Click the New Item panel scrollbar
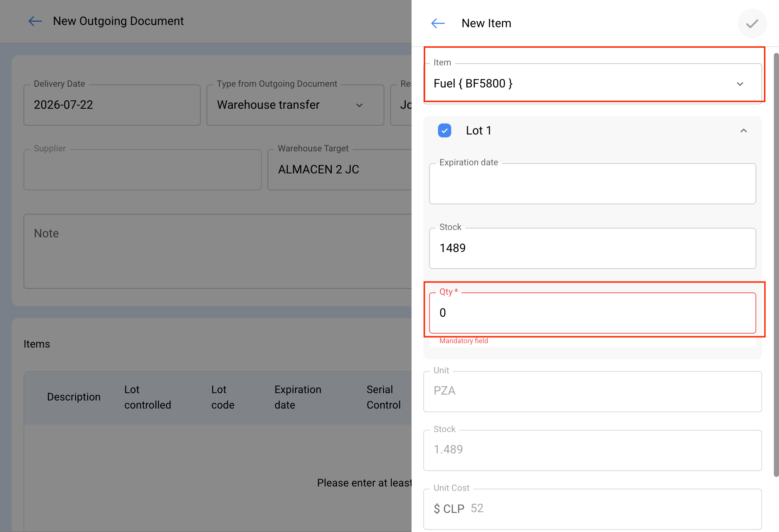The height and width of the screenshot is (532, 779). [x=776, y=265]
